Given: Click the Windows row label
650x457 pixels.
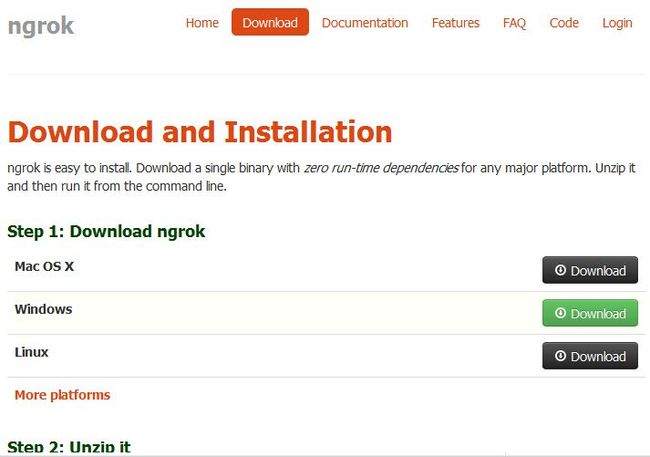Looking at the screenshot, I should pyautogui.click(x=43, y=309).
